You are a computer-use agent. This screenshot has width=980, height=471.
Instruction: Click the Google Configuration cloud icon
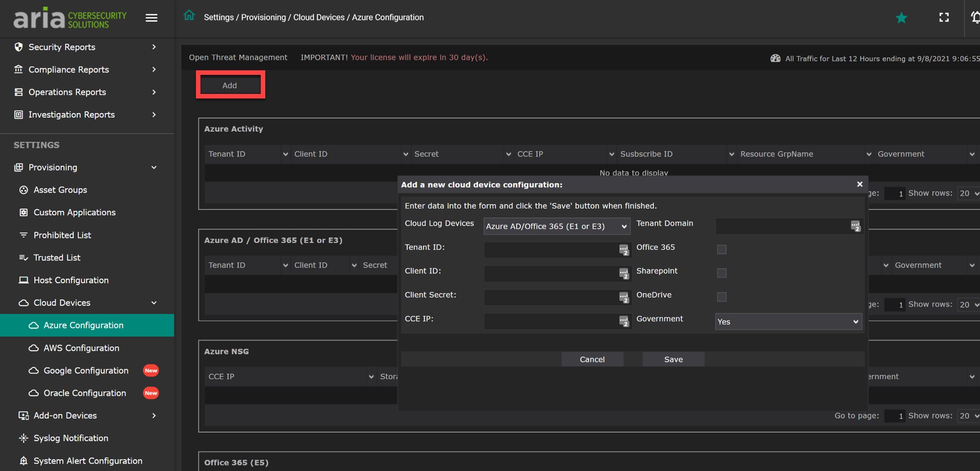[34, 371]
